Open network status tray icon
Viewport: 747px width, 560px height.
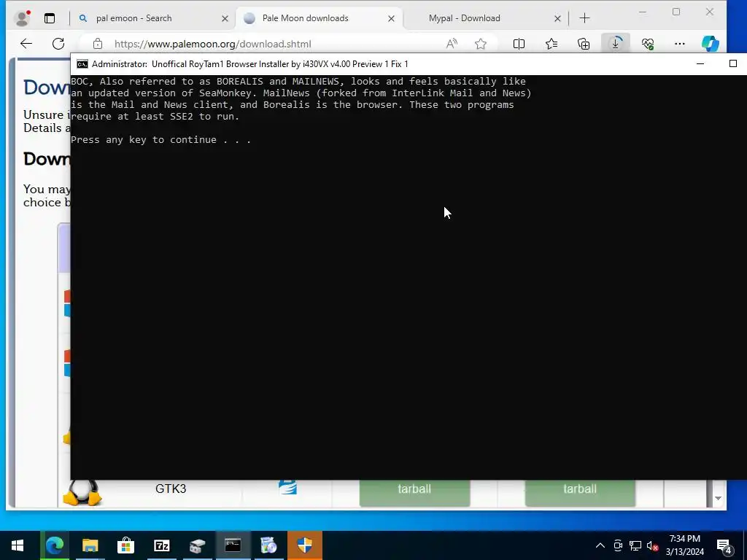(x=635, y=545)
